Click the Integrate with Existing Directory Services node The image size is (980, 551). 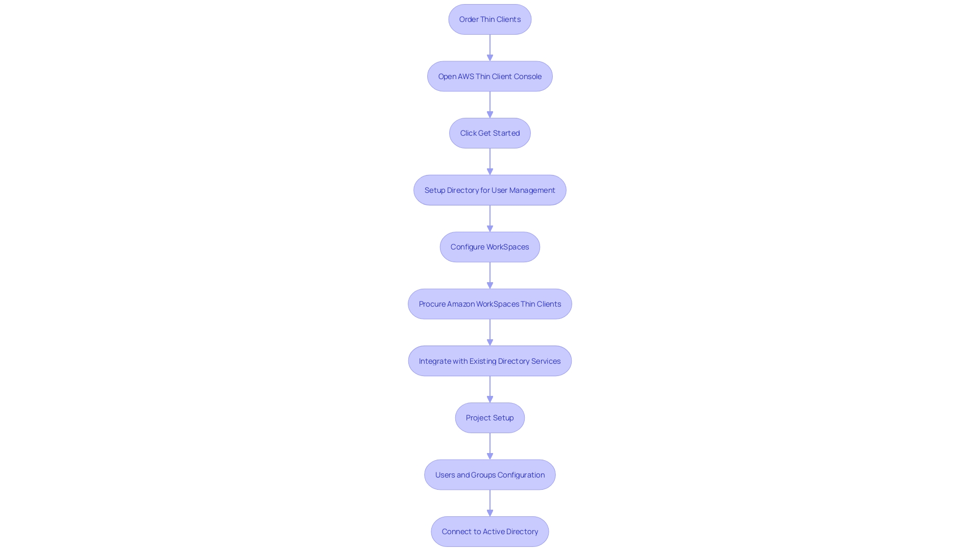point(489,360)
